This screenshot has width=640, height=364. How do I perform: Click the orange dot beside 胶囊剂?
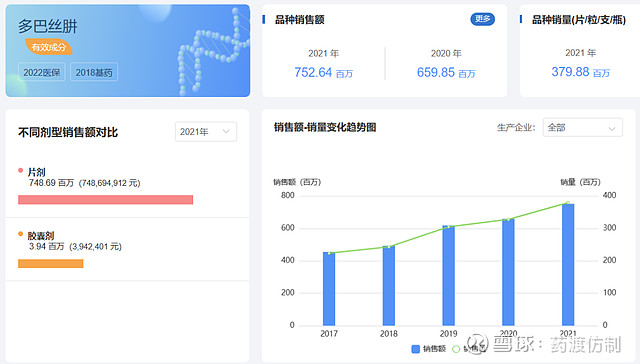[x=21, y=234]
